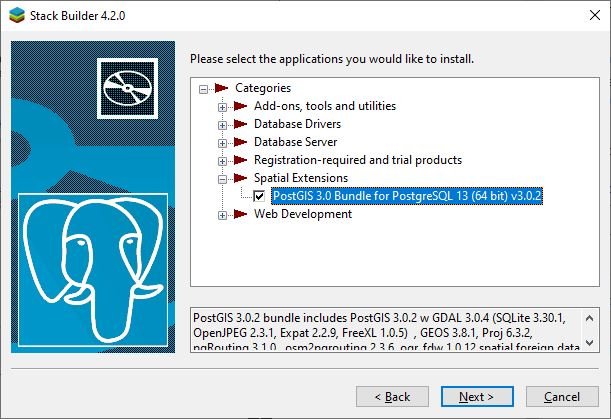Viewport: 611px width, 419px height.
Task: Select the Database Drivers label
Action: [297, 124]
